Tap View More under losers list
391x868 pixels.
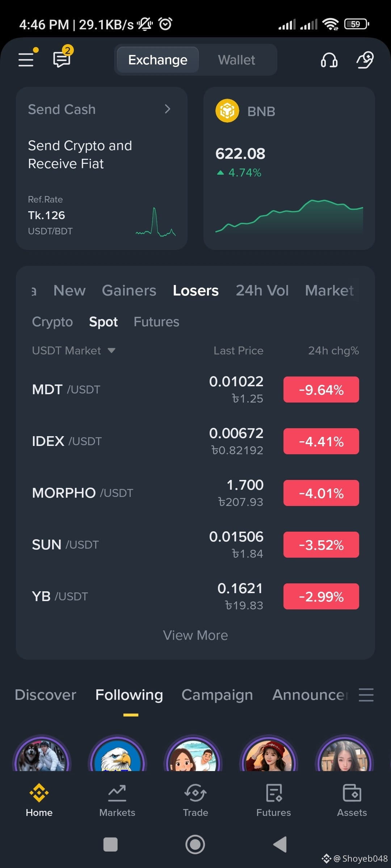pos(195,635)
